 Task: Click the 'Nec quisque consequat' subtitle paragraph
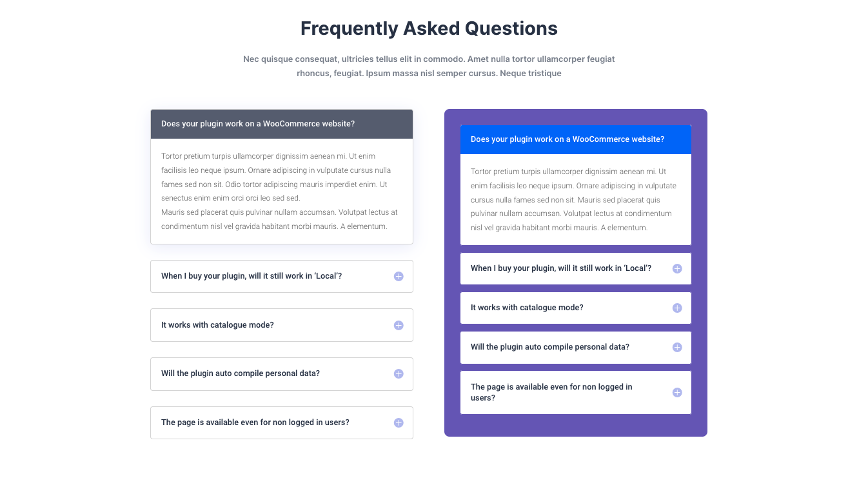(x=429, y=66)
